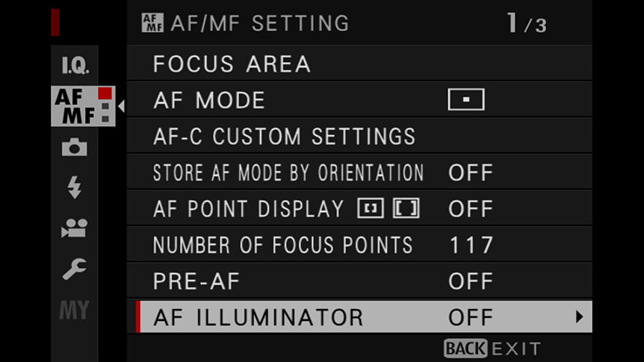
Task: Collapse menu using arrow beside AF MF tab
Action: 121,106
